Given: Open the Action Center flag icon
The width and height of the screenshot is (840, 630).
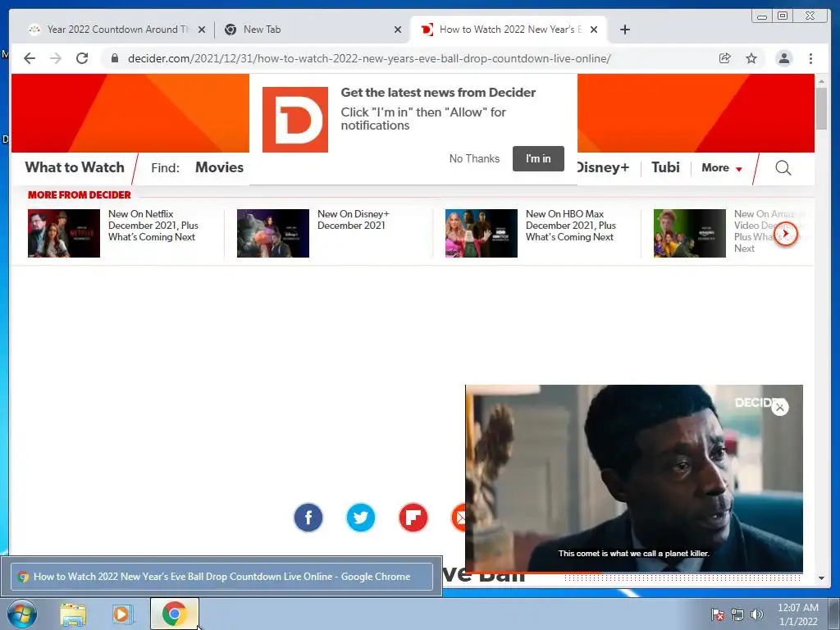Looking at the screenshot, I should point(717,614).
